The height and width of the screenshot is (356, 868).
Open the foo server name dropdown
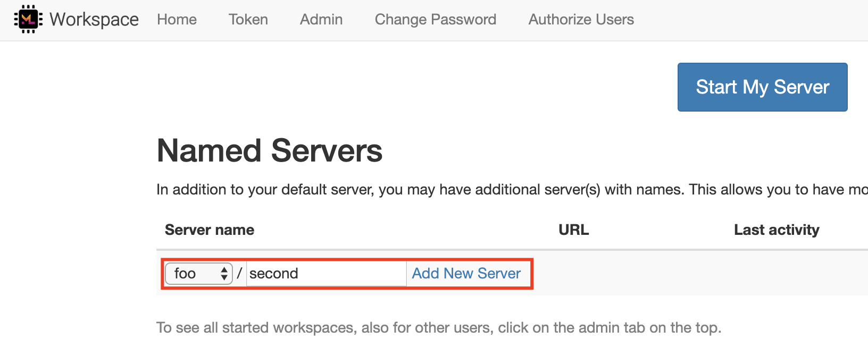[198, 273]
